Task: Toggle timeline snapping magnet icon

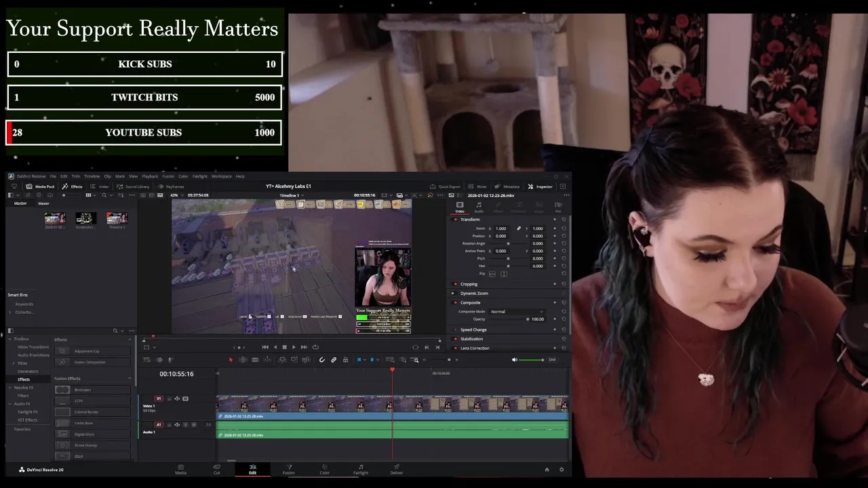Action: pos(322,360)
